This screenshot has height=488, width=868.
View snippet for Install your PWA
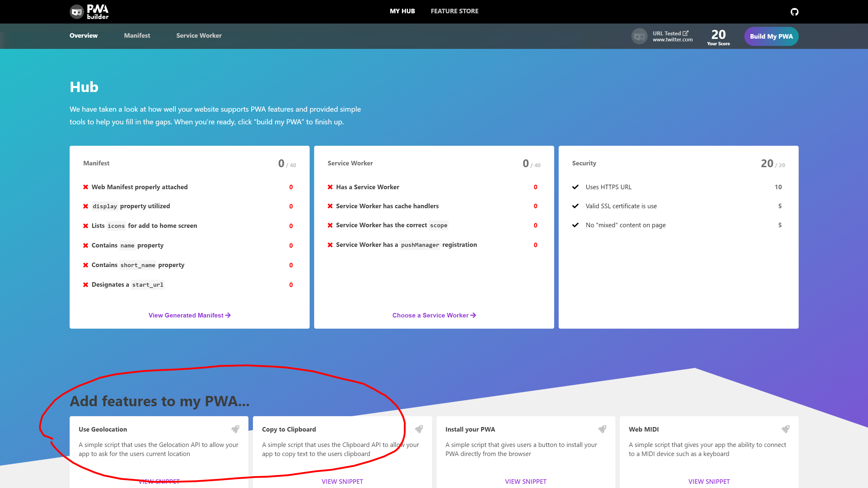click(526, 481)
